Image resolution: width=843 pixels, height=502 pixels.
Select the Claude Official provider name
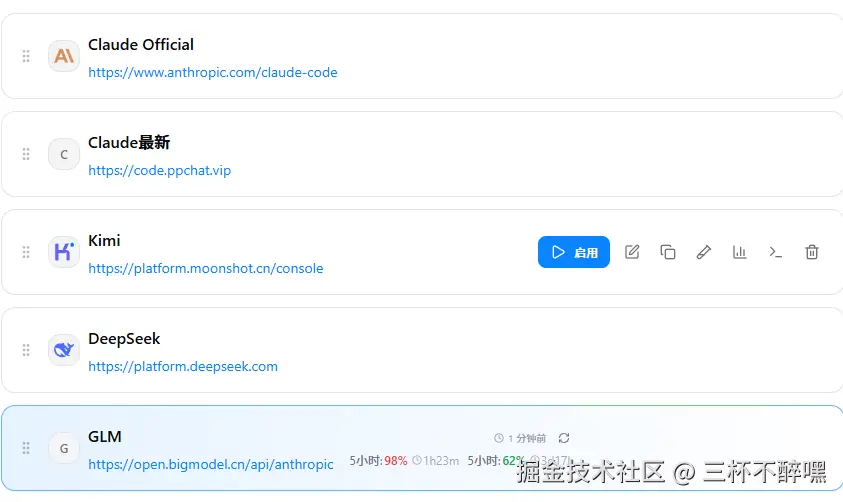[x=141, y=45]
